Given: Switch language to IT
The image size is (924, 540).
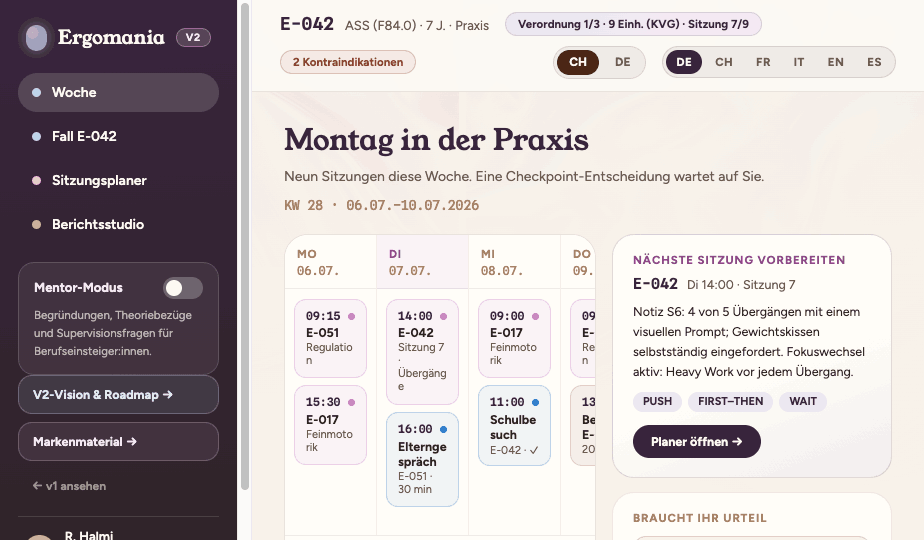Looking at the screenshot, I should point(798,62).
